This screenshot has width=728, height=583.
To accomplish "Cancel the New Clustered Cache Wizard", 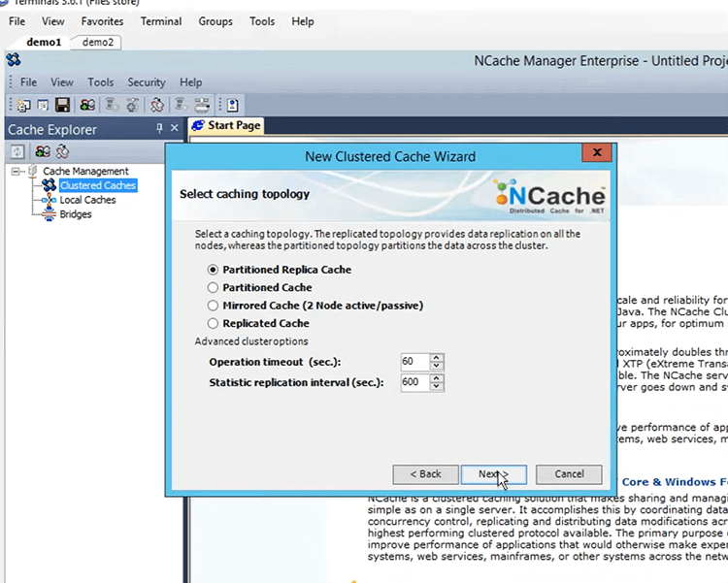I will pyautogui.click(x=569, y=474).
